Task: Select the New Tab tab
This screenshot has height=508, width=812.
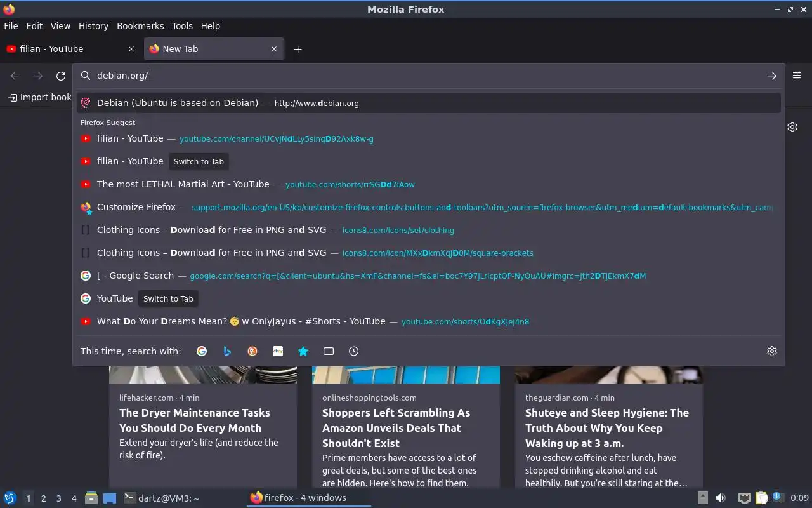Action: [214, 49]
